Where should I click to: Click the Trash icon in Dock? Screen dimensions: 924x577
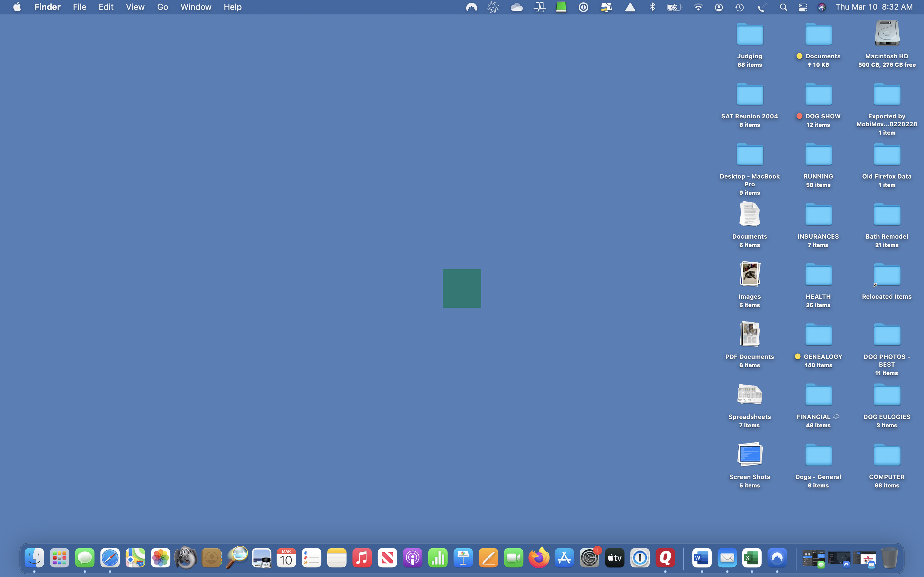pyautogui.click(x=890, y=558)
